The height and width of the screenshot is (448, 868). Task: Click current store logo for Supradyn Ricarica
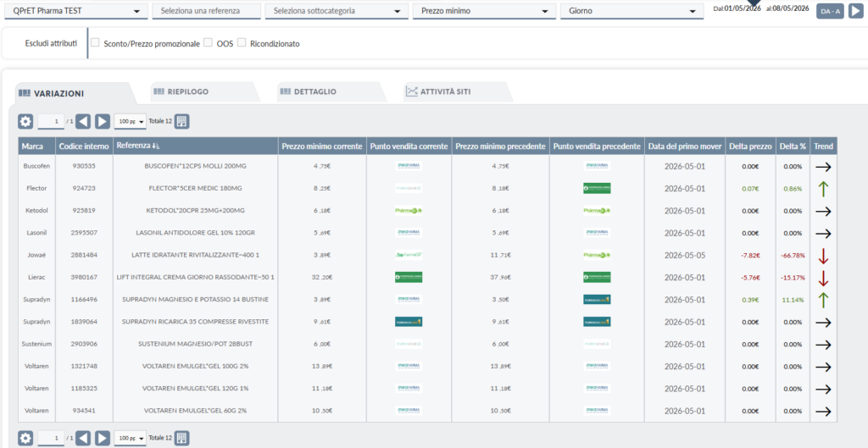pos(409,321)
